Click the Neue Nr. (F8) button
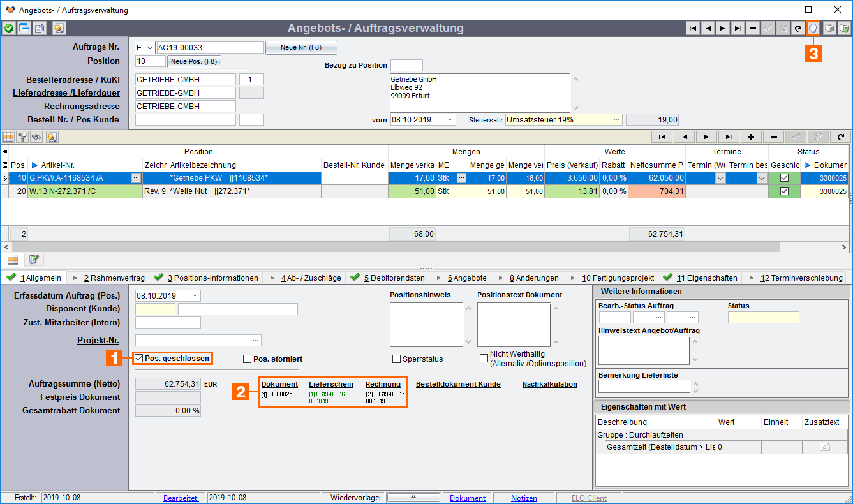The image size is (853, 504). (x=301, y=48)
